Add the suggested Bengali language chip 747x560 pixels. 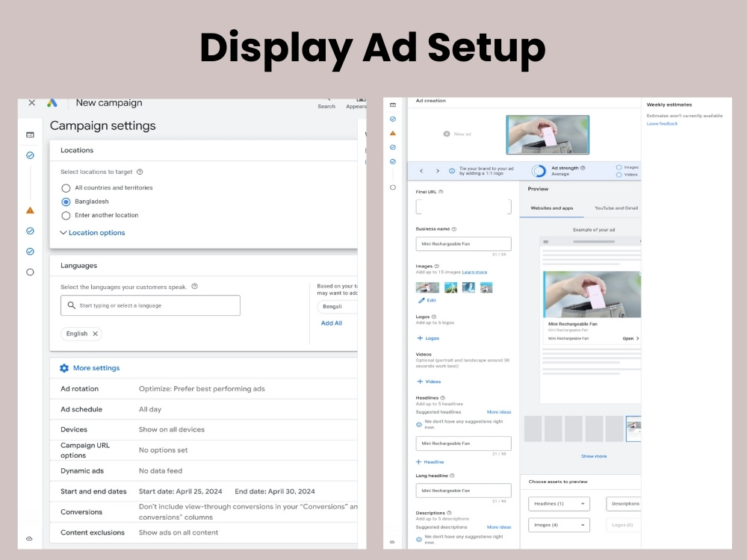coord(336,307)
